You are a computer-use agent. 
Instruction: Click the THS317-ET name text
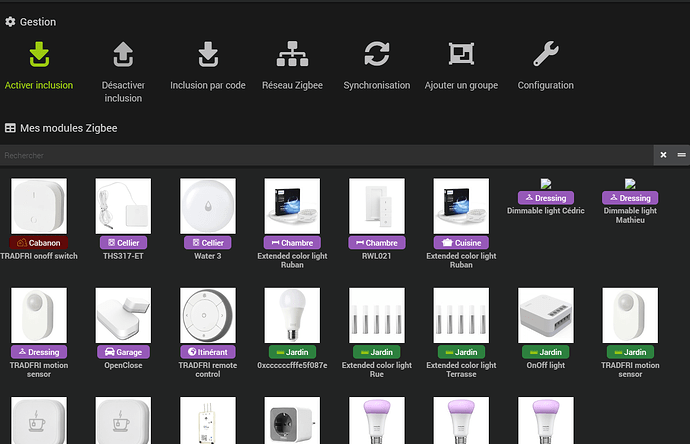coord(123,256)
